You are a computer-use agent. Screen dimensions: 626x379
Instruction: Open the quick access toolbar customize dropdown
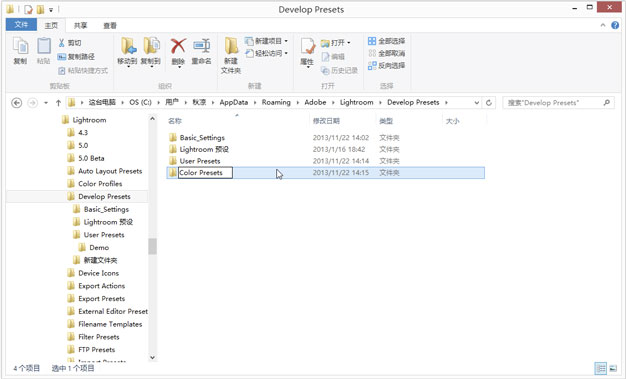tap(51, 10)
